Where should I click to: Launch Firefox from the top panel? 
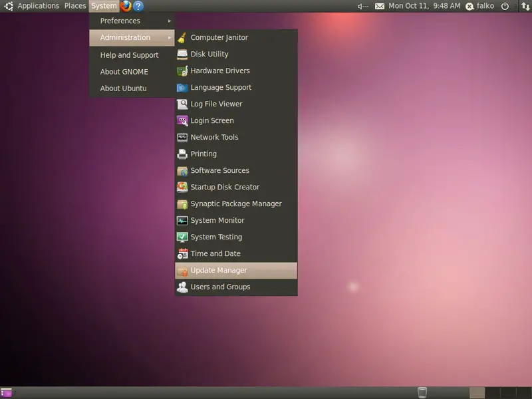(x=126, y=6)
